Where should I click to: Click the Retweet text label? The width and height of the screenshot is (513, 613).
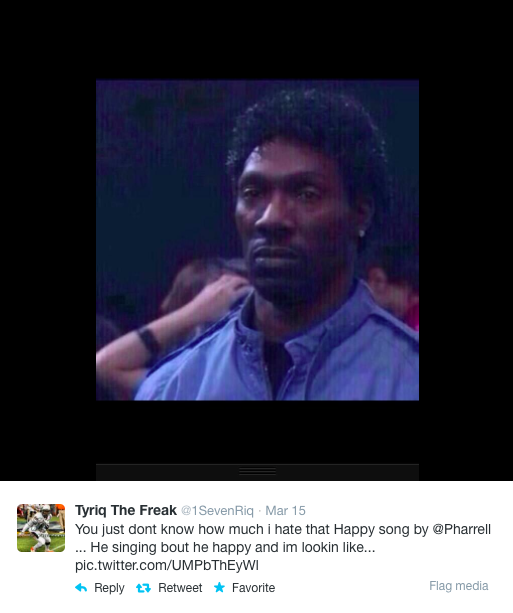[x=180, y=588]
